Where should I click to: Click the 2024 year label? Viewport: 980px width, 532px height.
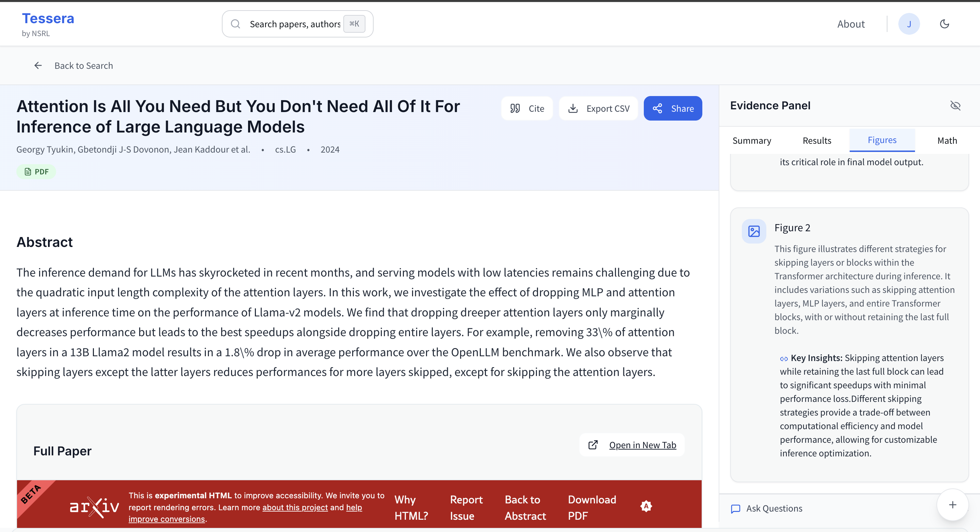pyautogui.click(x=330, y=149)
